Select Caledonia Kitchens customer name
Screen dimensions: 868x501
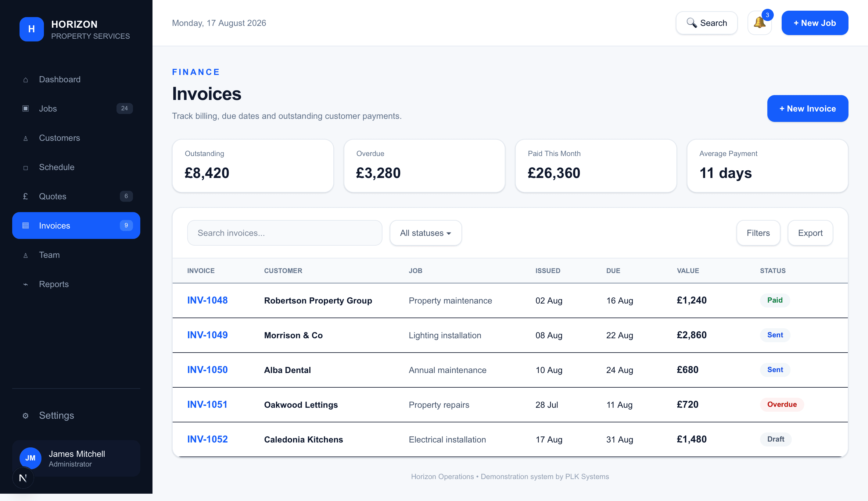tap(303, 440)
